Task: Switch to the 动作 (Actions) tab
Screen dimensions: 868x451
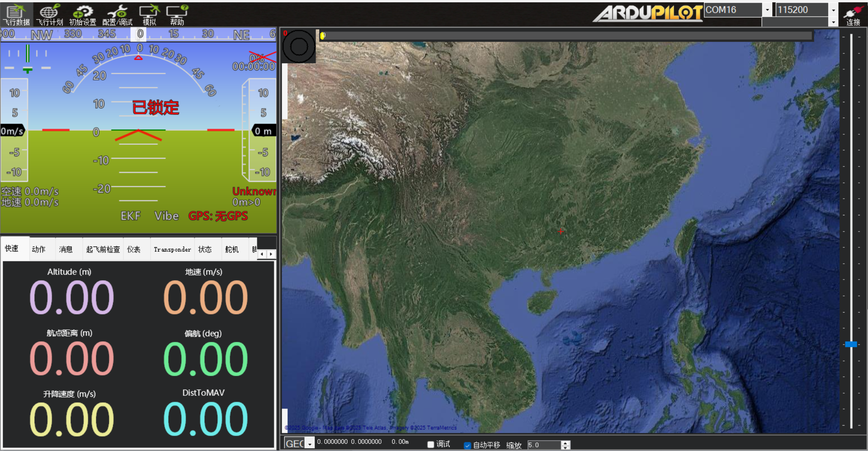Action: (39, 249)
